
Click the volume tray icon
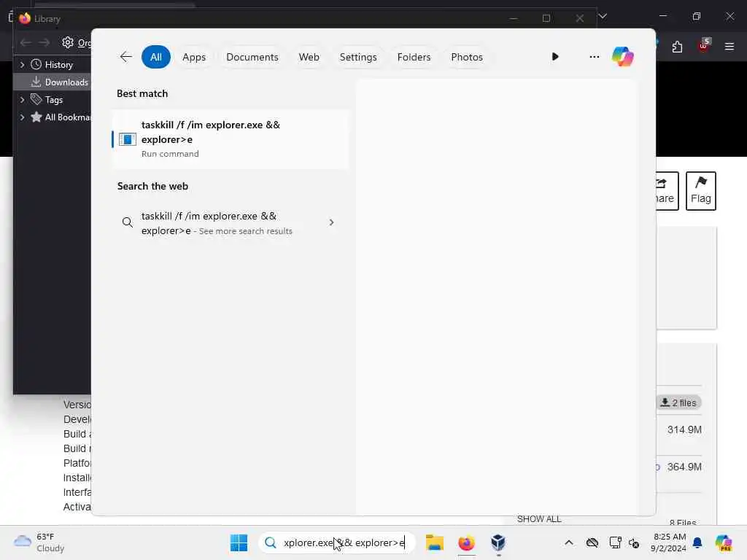[x=634, y=542]
